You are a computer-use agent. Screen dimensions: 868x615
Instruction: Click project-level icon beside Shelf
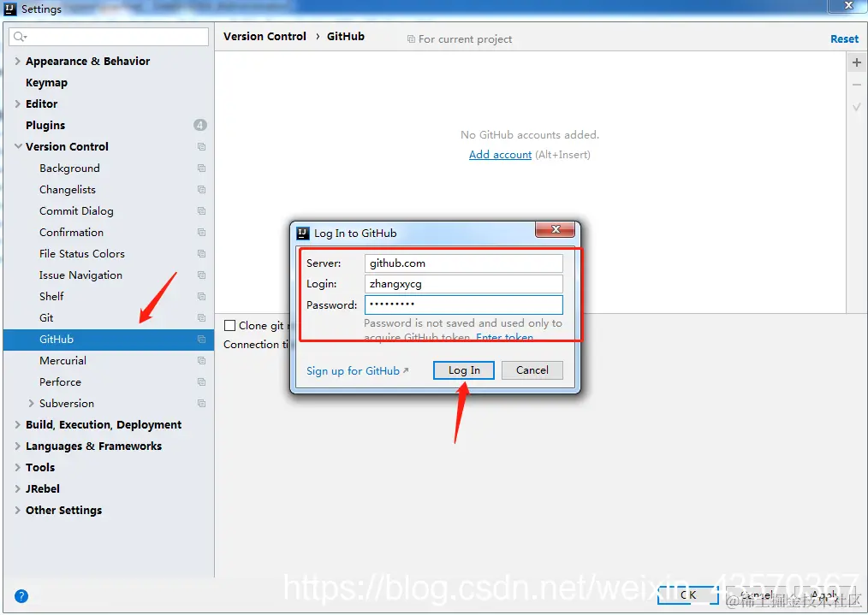201,297
